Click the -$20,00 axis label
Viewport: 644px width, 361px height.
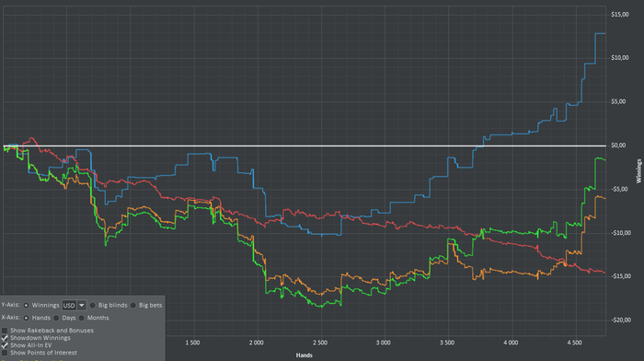[x=621, y=320]
